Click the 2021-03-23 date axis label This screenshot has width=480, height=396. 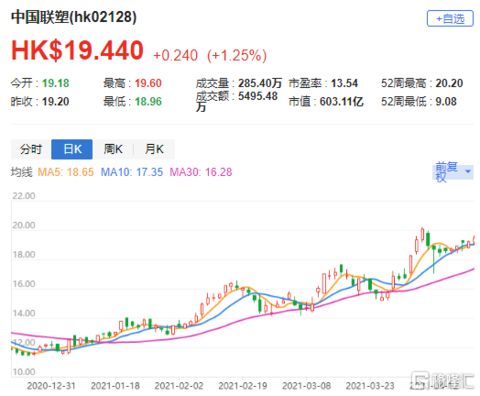[x=370, y=386]
